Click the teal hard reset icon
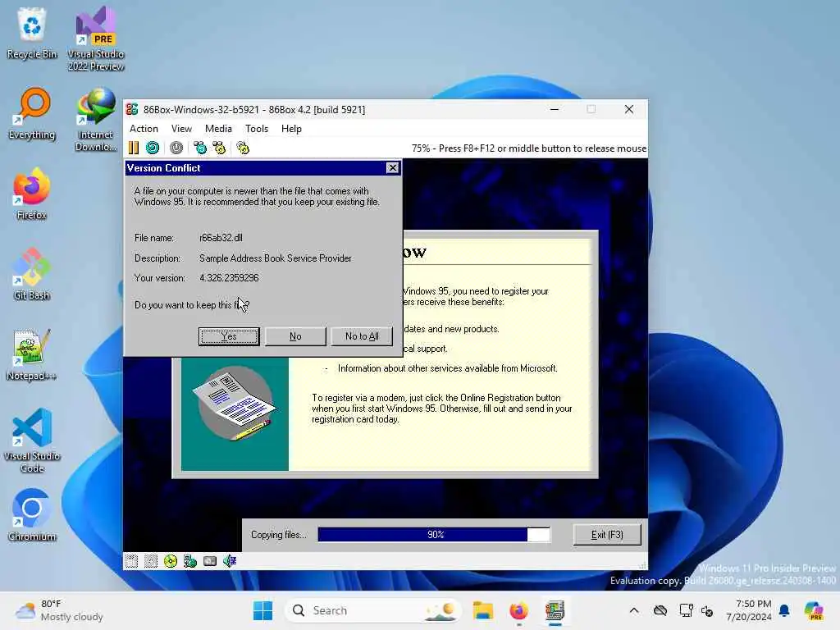The image size is (840, 630). click(153, 148)
